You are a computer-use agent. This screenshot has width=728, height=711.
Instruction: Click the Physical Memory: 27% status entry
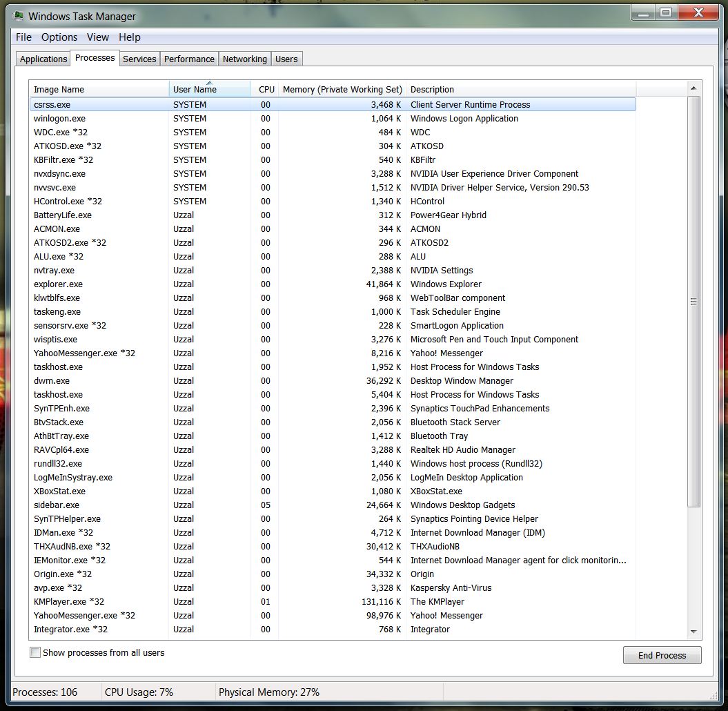[269, 692]
